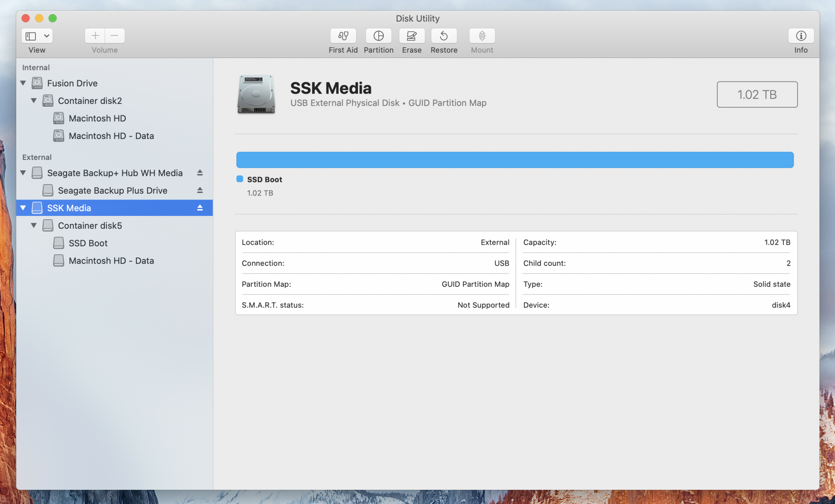Click the Child count value 2
This screenshot has height=504, width=835.
pyautogui.click(x=789, y=263)
